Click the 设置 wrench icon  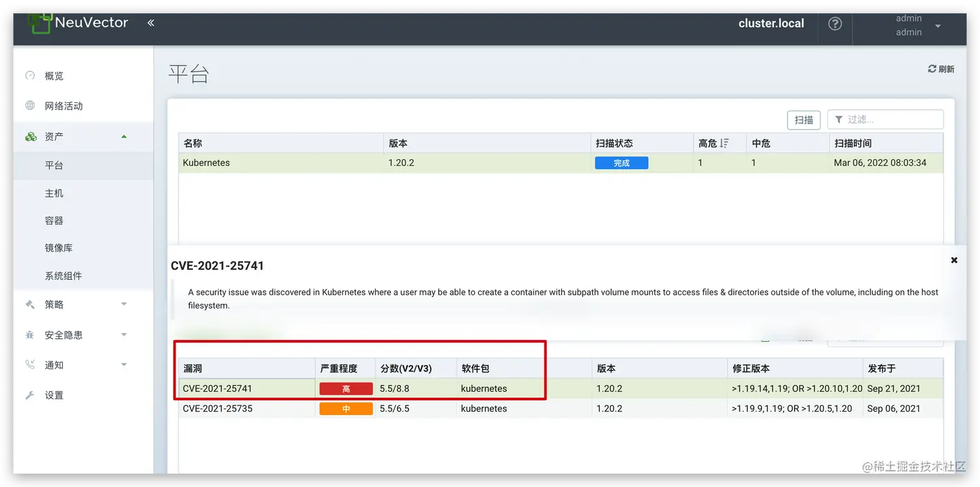[x=30, y=395]
